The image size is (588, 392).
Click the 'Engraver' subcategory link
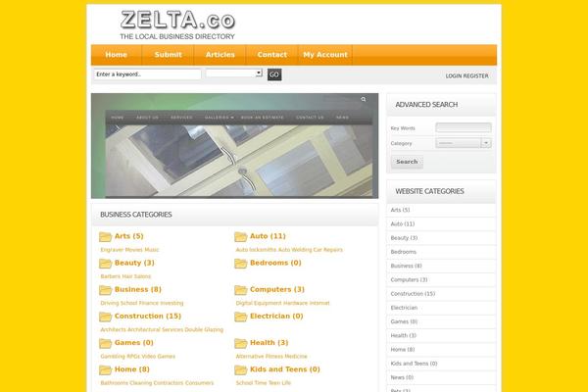coord(112,250)
